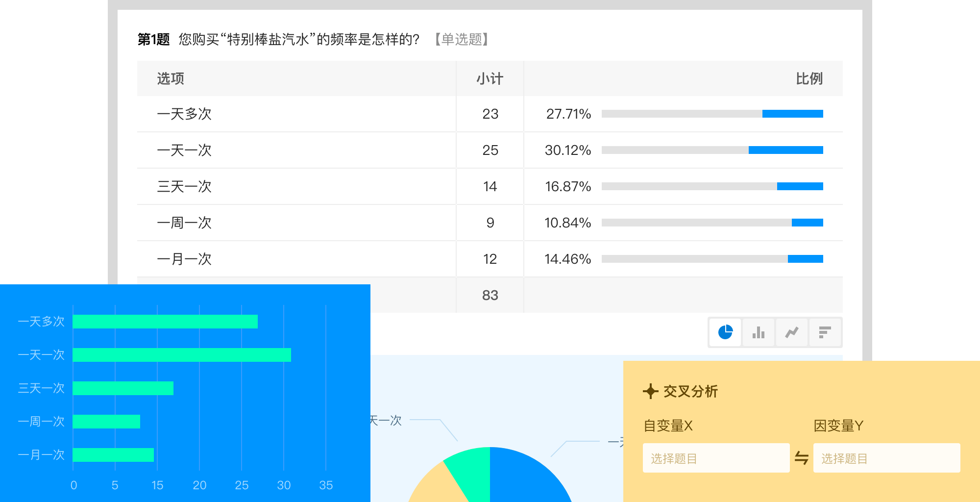This screenshot has height=502, width=980.
Task: Switch to pie chart view
Action: (725, 332)
